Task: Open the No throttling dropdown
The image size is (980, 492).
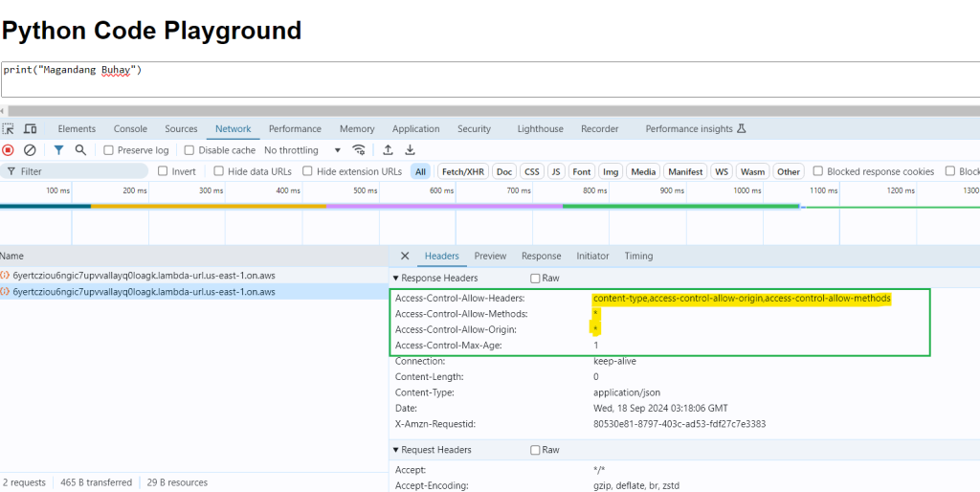Action: tap(302, 150)
